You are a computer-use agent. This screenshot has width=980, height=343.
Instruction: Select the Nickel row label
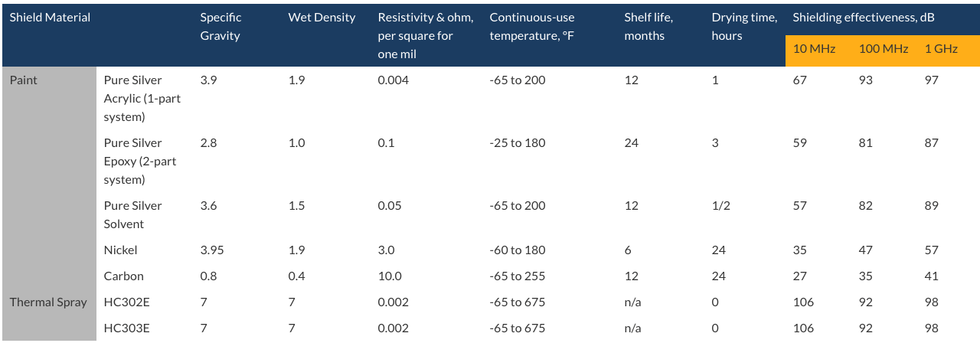point(121,250)
